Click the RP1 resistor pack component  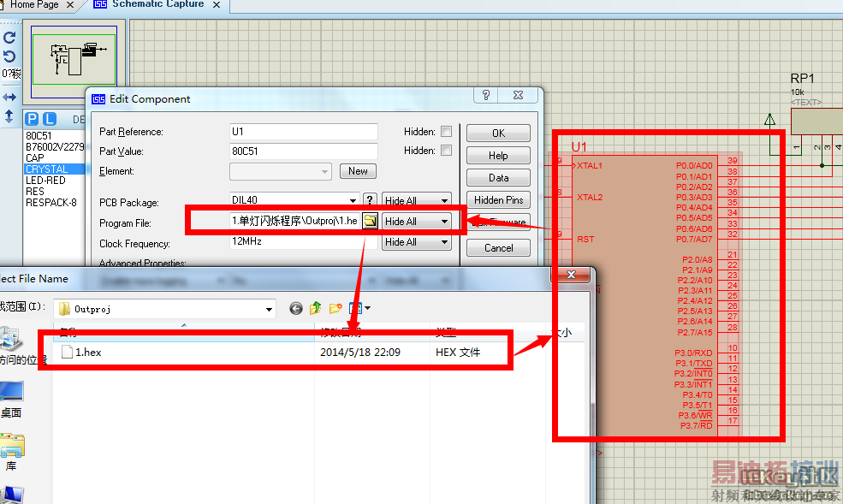(x=816, y=121)
